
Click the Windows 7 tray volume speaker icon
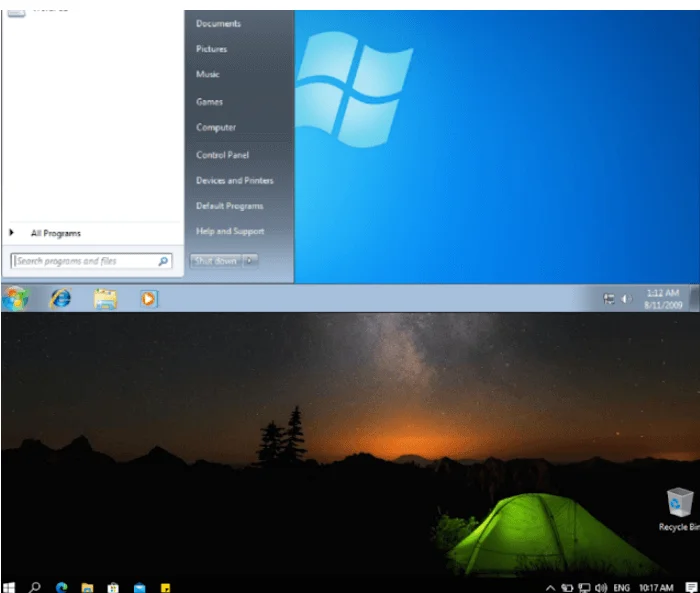coord(626,298)
